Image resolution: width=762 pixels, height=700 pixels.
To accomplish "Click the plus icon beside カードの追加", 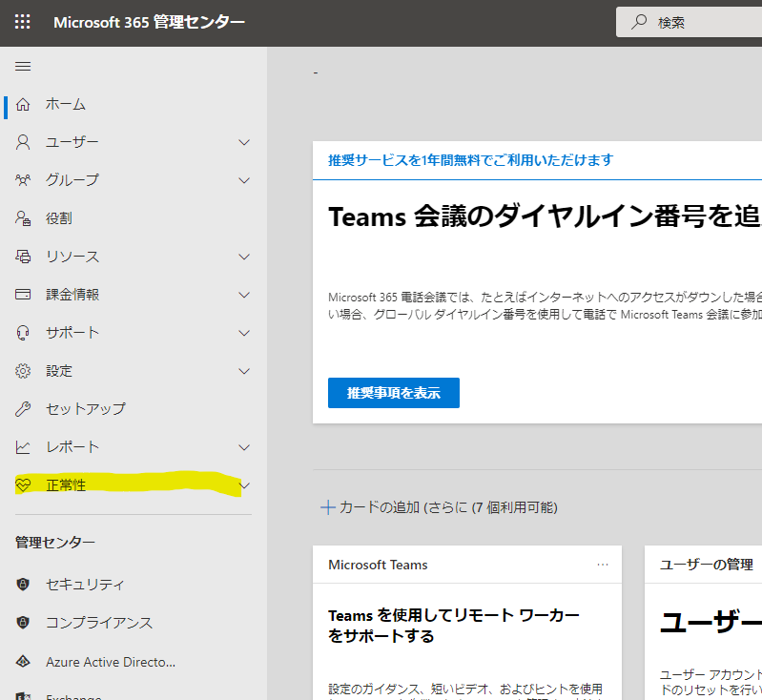I will (x=328, y=507).
